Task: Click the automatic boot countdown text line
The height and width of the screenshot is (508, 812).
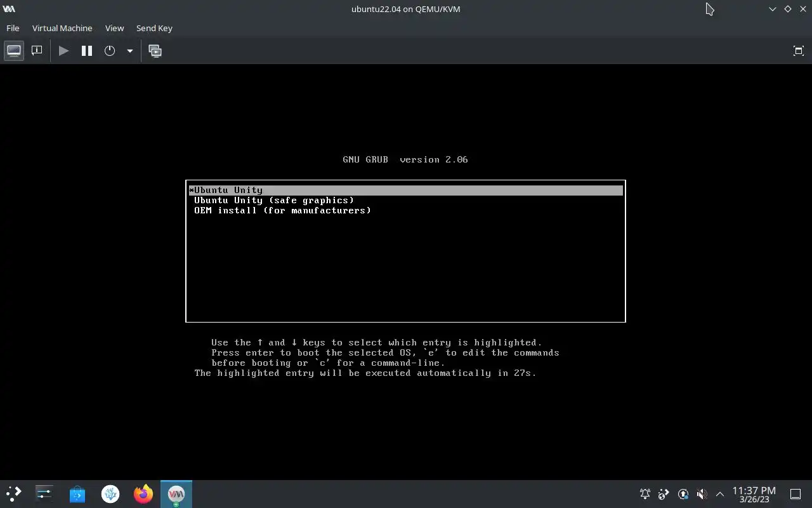Action: click(x=365, y=373)
